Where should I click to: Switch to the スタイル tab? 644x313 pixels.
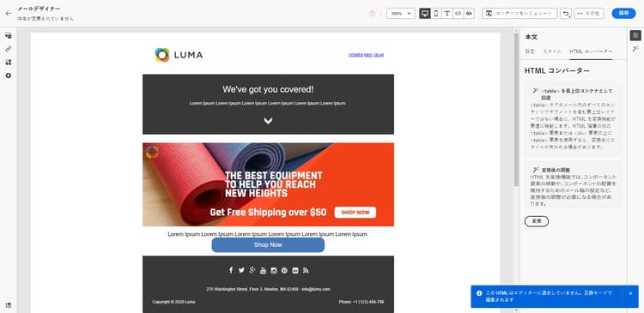[x=551, y=51]
